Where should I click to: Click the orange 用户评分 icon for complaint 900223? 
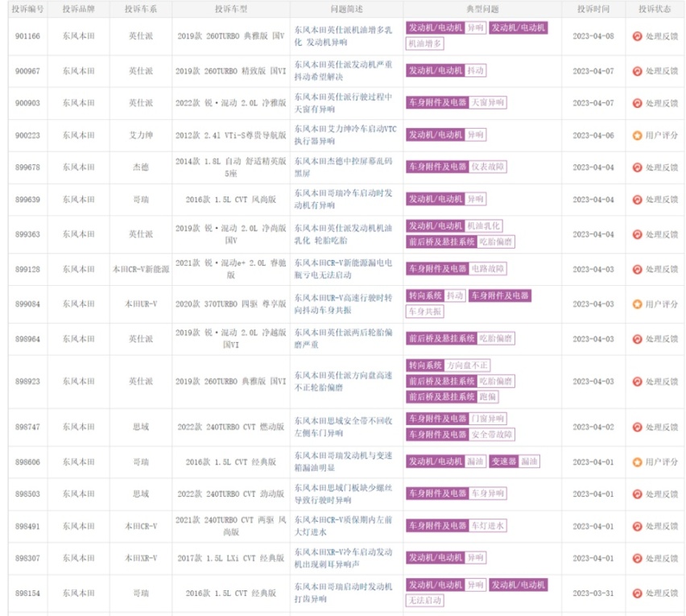[637, 135]
